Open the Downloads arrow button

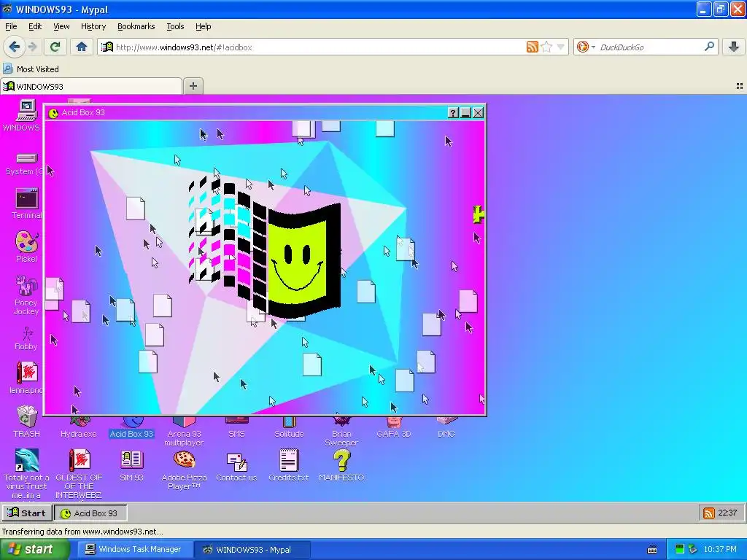734,47
